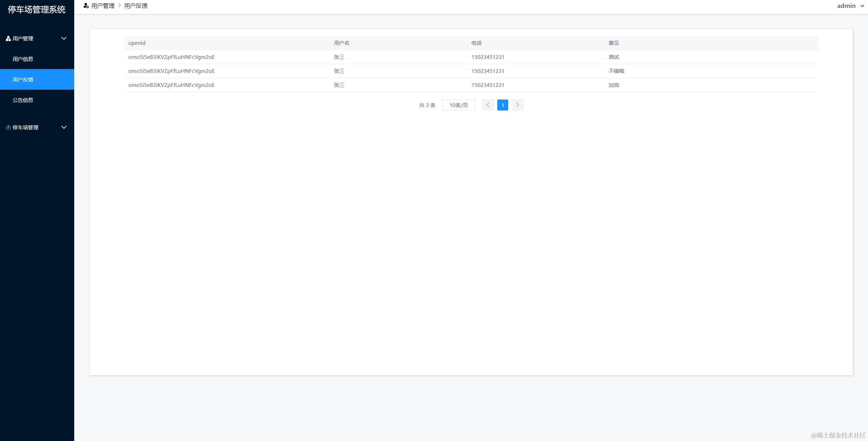Click the parking icon beside 停车场管理

pyautogui.click(x=8, y=128)
